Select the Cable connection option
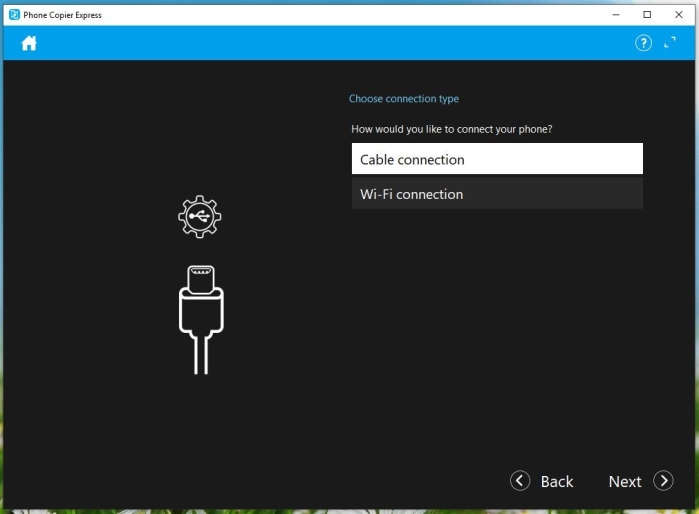This screenshot has height=514, width=699. click(497, 159)
